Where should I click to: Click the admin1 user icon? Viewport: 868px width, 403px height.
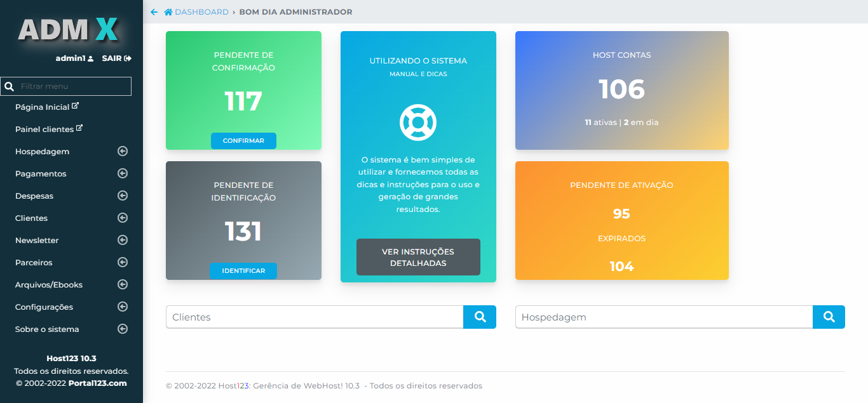click(91, 58)
